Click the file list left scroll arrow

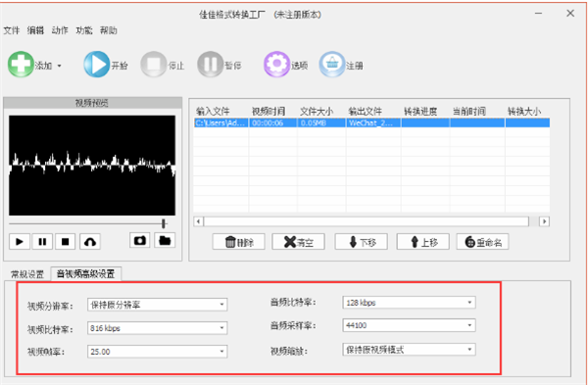click(199, 221)
